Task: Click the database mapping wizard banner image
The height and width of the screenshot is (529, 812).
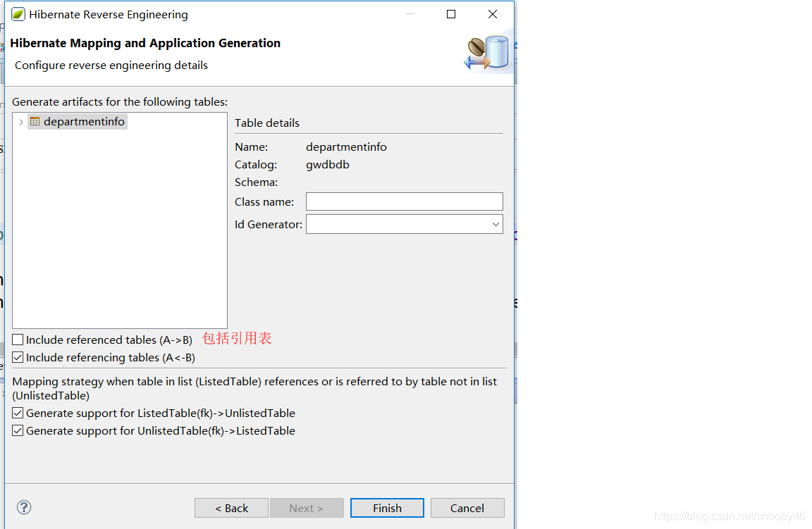Action: 487,53
